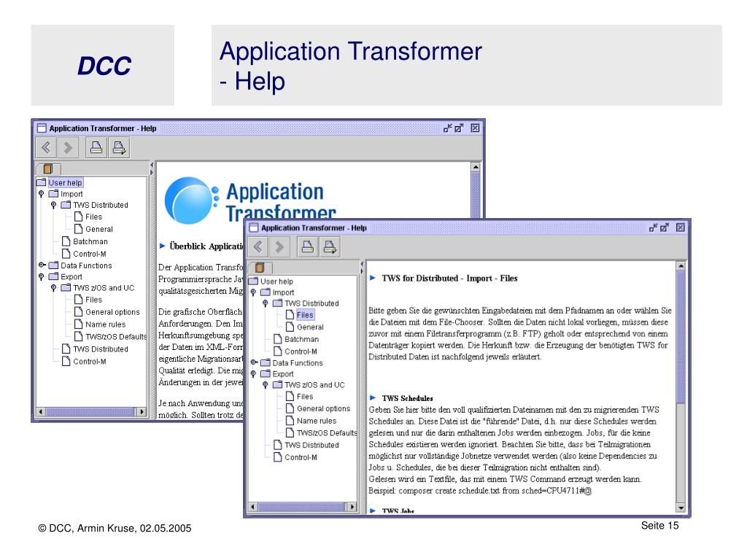The width and height of the screenshot is (747, 560).
Task: Click maximize button of rear Help window
Action: 459,128
